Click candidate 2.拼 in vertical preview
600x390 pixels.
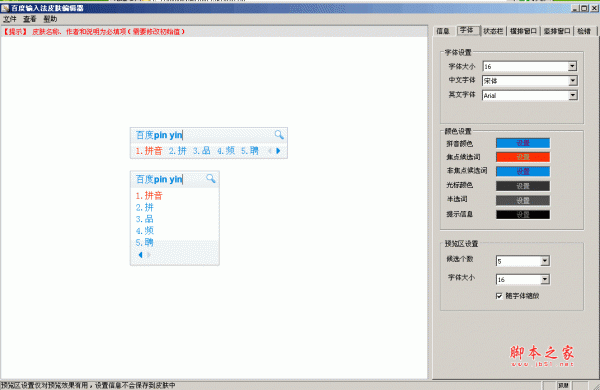144,207
